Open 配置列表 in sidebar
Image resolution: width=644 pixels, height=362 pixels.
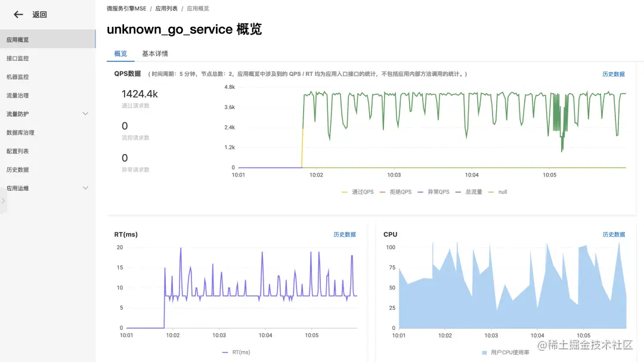pos(48,151)
